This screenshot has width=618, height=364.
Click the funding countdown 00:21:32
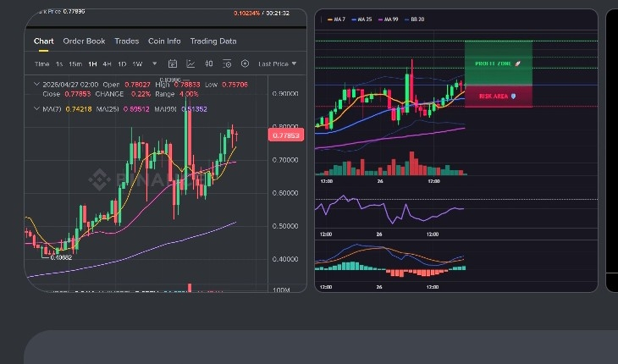pyautogui.click(x=278, y=13)
